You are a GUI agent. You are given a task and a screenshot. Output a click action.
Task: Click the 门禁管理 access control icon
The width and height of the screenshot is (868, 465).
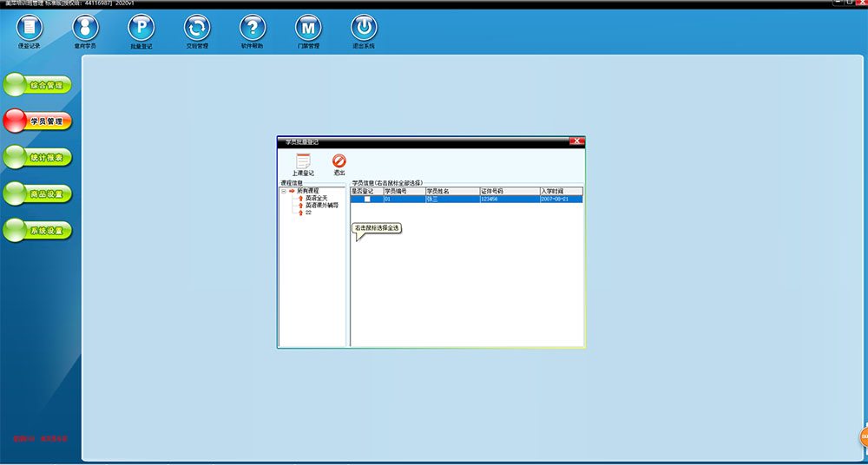pos(308,29)
